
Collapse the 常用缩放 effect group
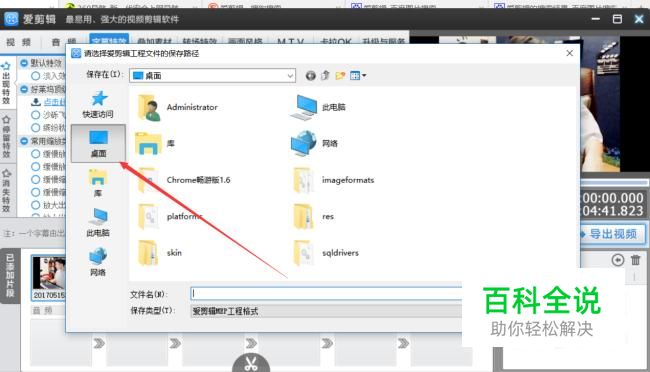pos(24,141)
